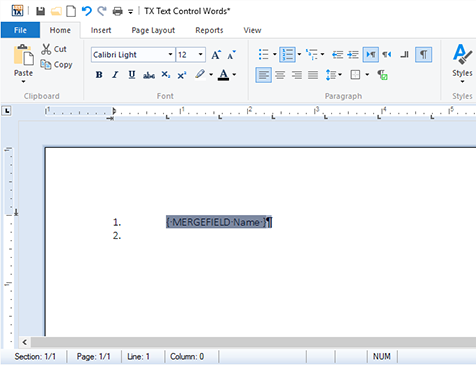Toggle underline formatting
476x365 pixels.
[132, 75]
